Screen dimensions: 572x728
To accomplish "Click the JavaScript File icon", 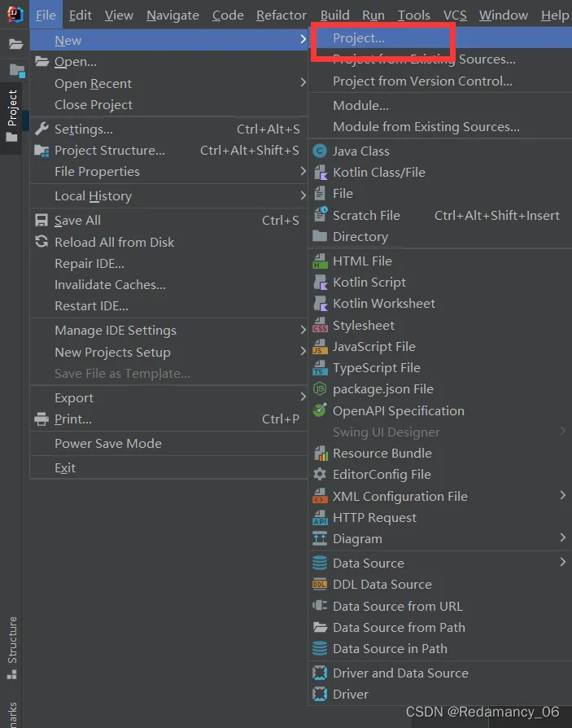I will (x=319, y=347).
